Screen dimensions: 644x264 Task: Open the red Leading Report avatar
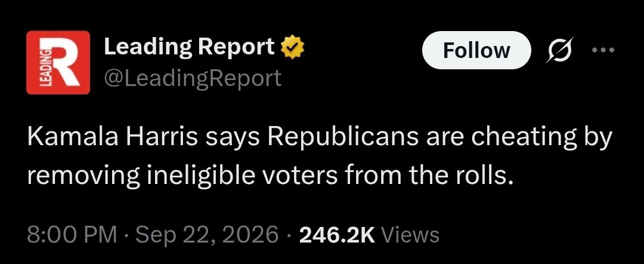58,63
